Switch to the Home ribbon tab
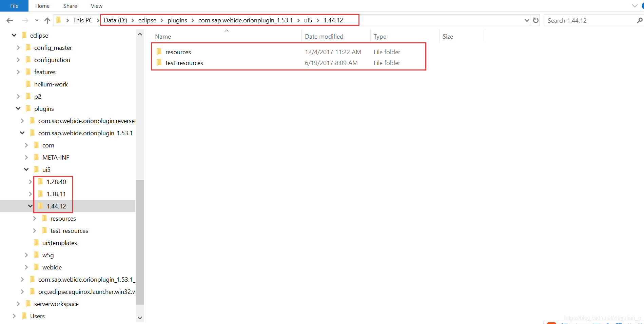This screenshot has height=324, width=644. 42,6
